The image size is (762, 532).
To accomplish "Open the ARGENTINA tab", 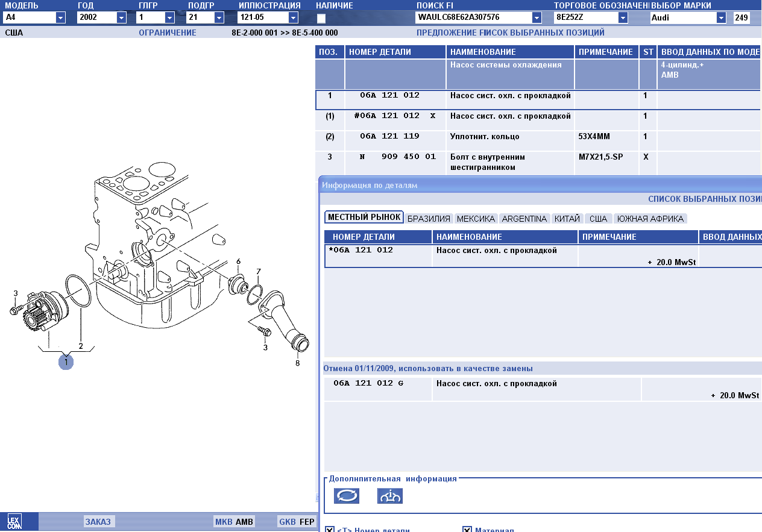I will tap(524, 219).
